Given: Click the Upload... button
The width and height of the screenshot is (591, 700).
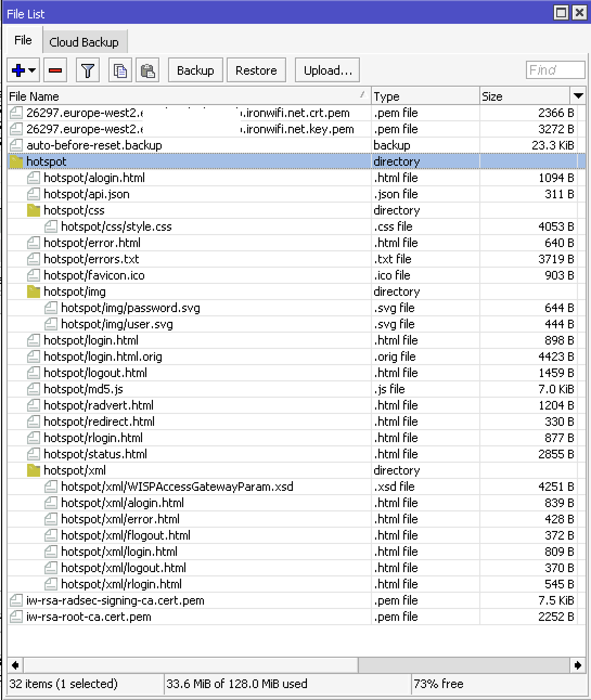Looking at the screenshot, I should [x=327, y=70].
